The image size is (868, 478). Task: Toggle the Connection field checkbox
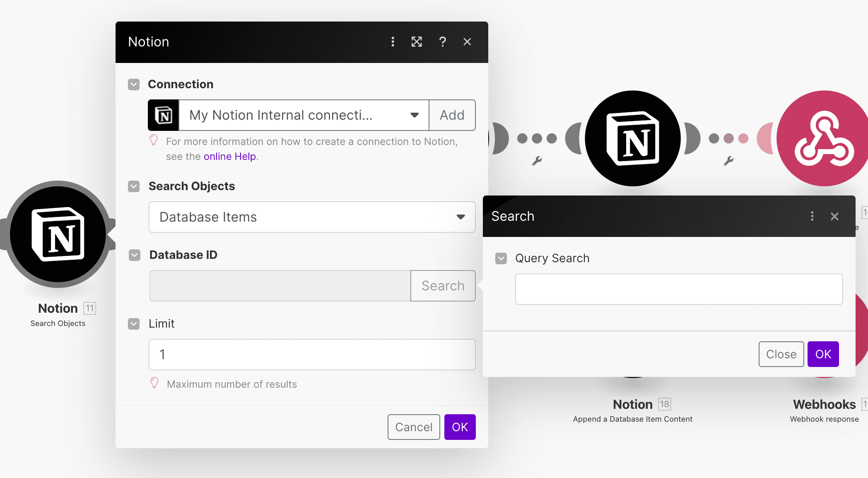pos(134,84)
